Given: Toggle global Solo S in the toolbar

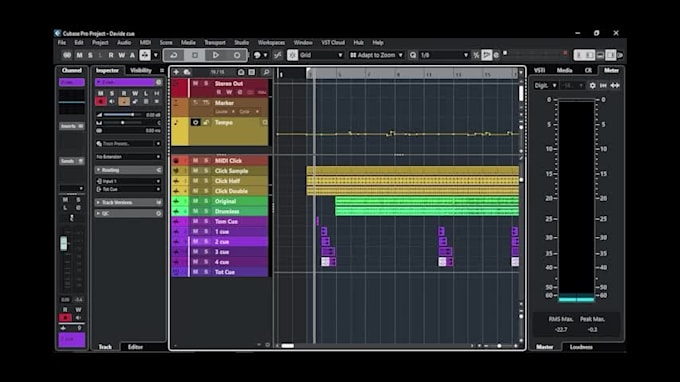Looking at the screenshot, I should click(x=90, y=55).
